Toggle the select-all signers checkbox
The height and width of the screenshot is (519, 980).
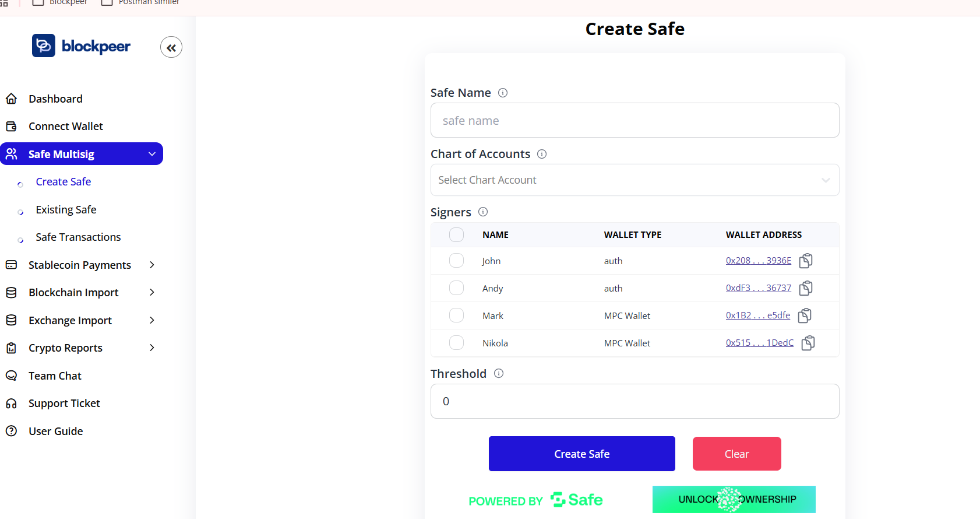tap(456, 235)
